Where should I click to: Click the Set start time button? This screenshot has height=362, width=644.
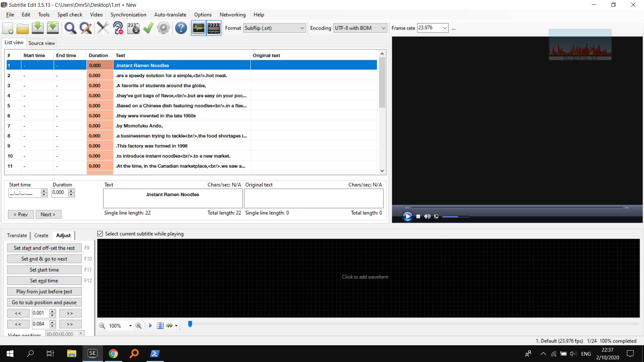(44, 269)
